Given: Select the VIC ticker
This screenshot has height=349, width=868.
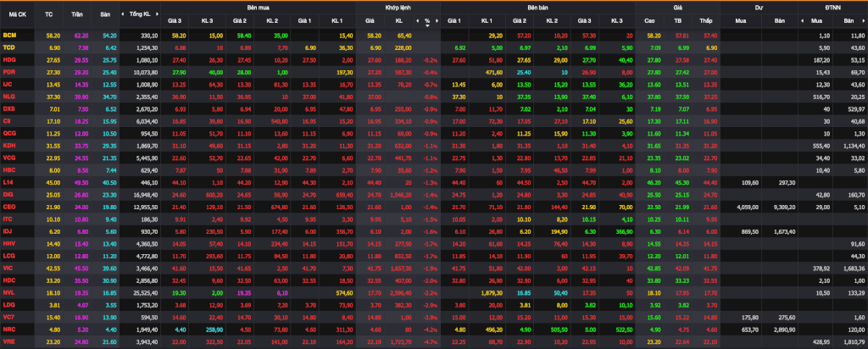Looking at the screenshot, I should tap(8, 268).
